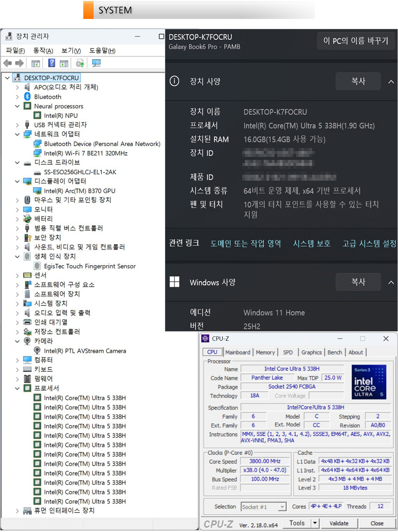Image resolution: width=398 pixels, height=532 pixels.
Task: Open the 동작(A) menu in Device Manager
Action: 43,50
